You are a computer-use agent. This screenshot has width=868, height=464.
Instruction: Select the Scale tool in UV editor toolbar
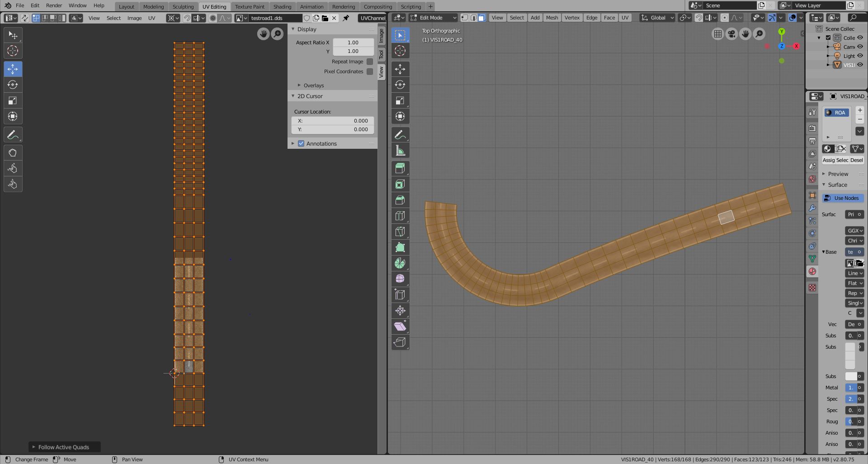pos(13,101)
